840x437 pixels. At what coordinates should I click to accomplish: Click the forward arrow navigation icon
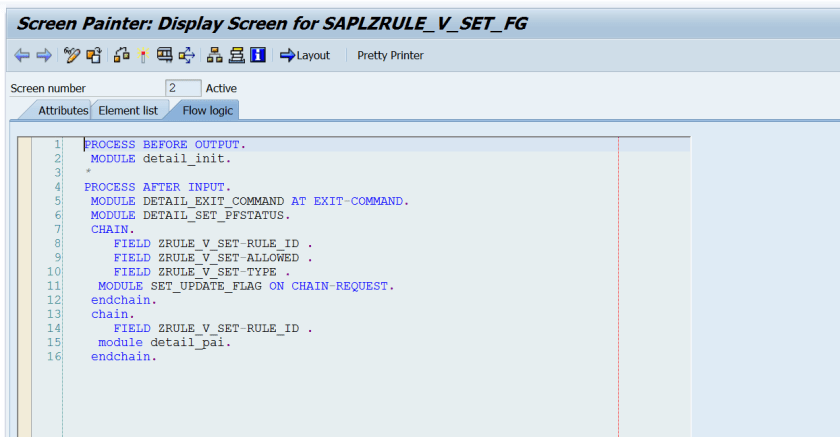coord(44,55)
